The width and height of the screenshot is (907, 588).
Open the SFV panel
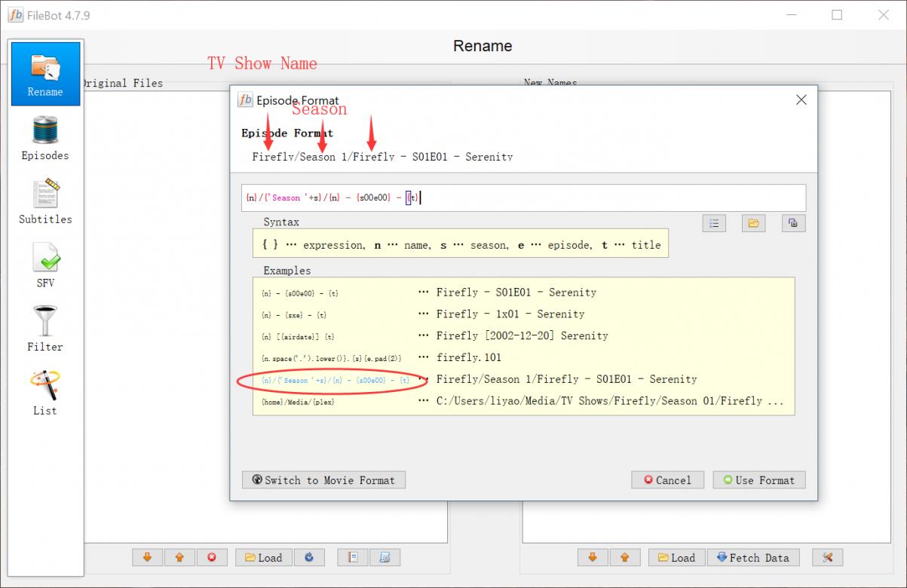[45, 266]
